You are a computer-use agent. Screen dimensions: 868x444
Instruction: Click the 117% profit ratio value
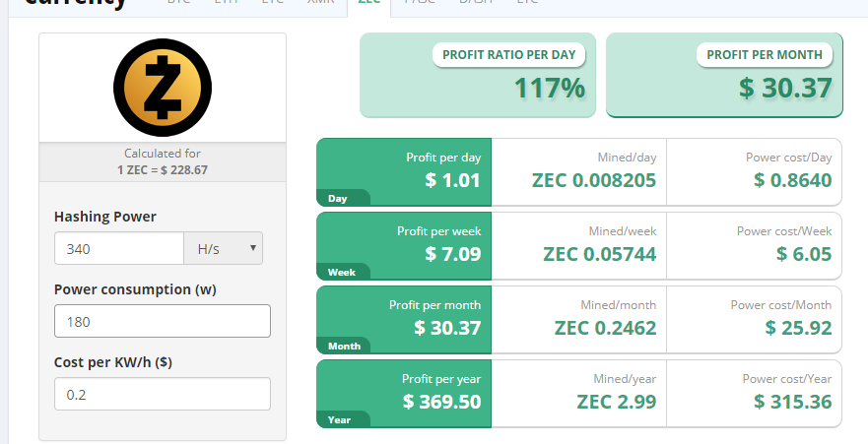(x=549, y=88)
